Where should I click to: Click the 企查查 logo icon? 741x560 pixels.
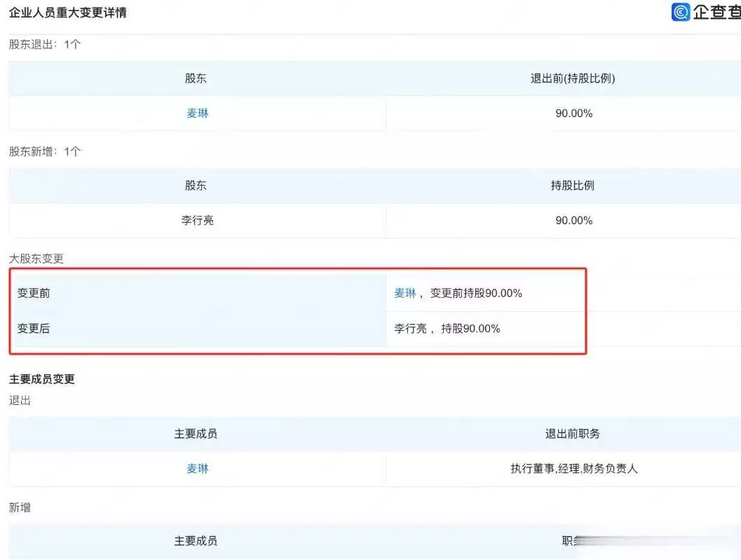681,12
